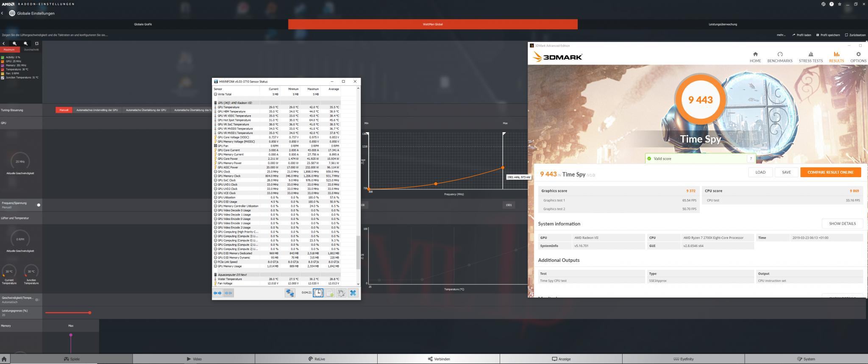This screenshot has height=364, width=868.
Task: Switch to Leistungsüberwachung tab
Action: pos(723,24)
